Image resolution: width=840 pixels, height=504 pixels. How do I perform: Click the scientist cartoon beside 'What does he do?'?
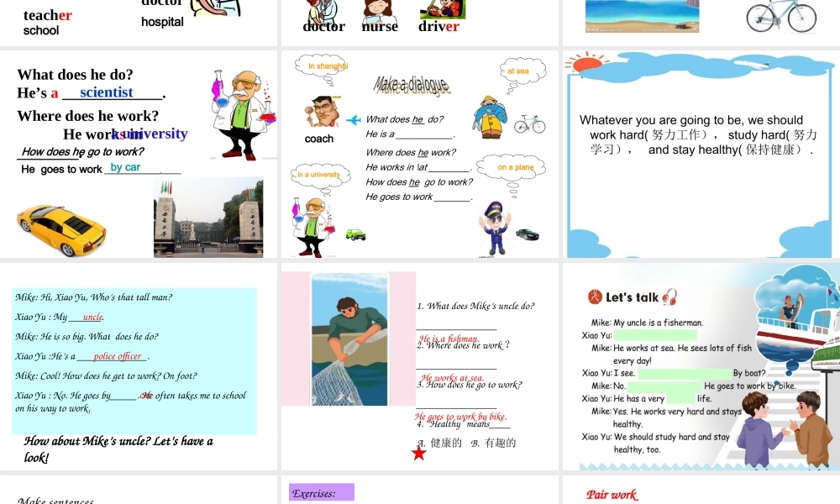pos(244,115)
